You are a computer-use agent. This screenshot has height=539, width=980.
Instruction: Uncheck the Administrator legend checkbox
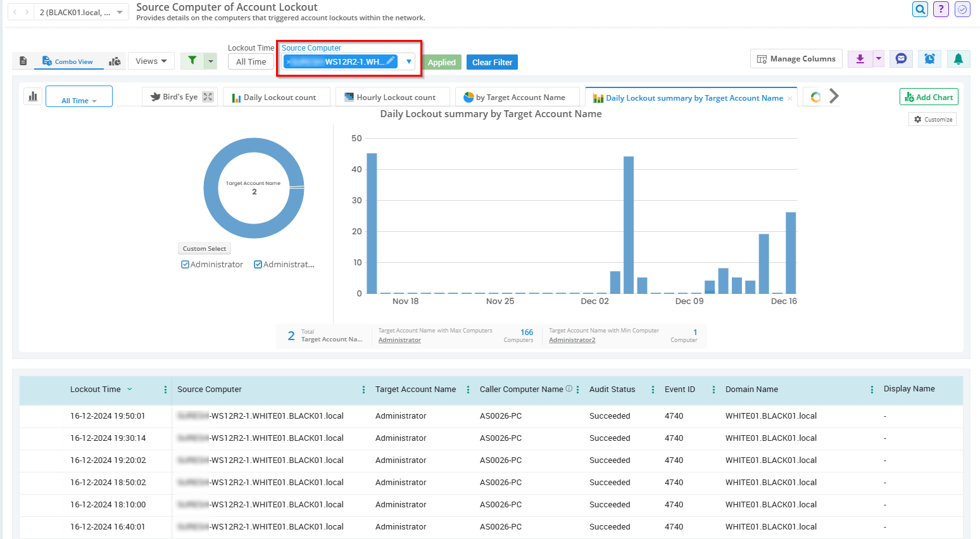185,265
